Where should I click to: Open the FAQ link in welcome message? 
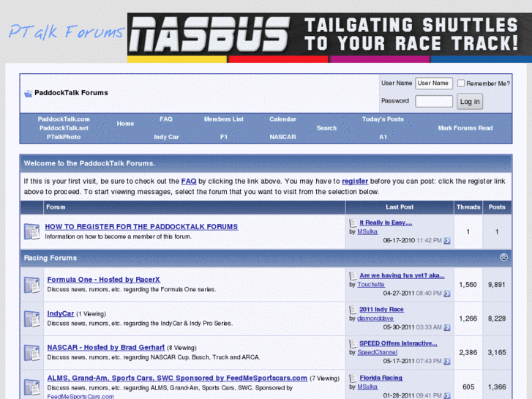tap(189, 182)
